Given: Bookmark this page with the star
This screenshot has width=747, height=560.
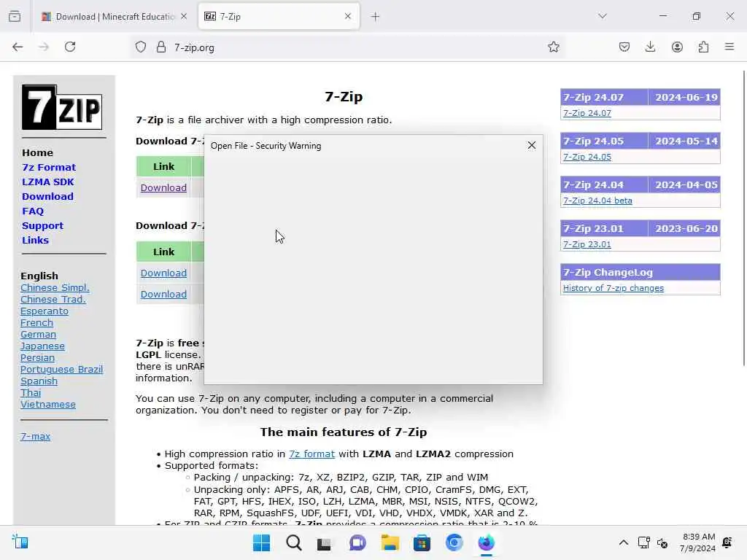Looking at the screenshot, I should (x=554, y=47).
